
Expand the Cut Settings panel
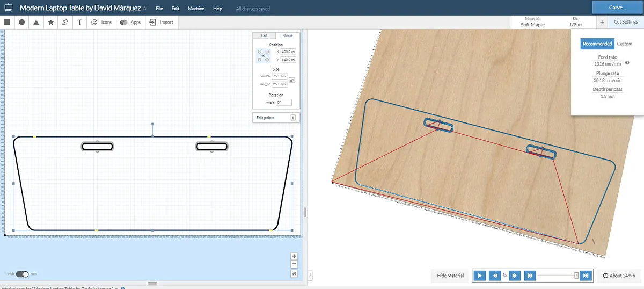pyautogui.click(x=625, y=22)
